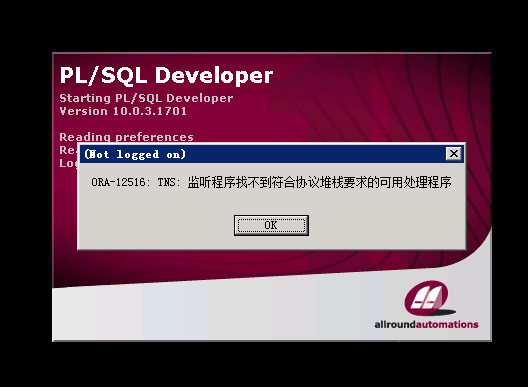This screenshot has width=528, height=387.
Task: Click the allroundautomations logo icon
Action: pos(429,298)
